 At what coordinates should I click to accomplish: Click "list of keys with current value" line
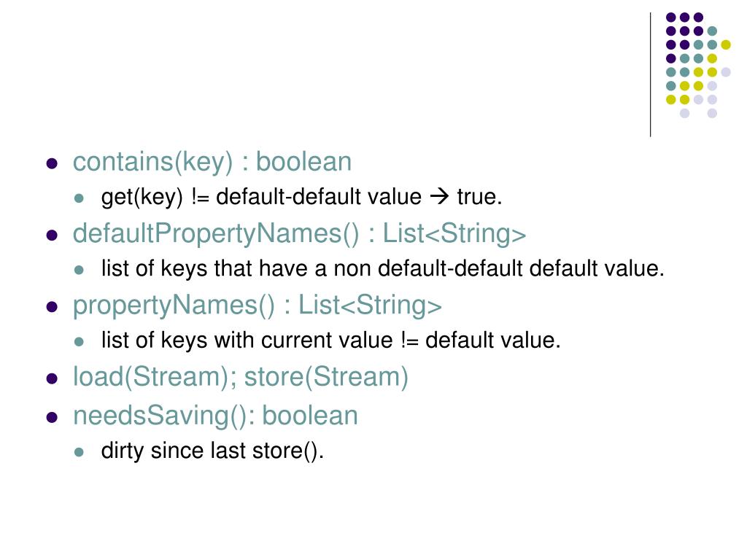point(330,341)
